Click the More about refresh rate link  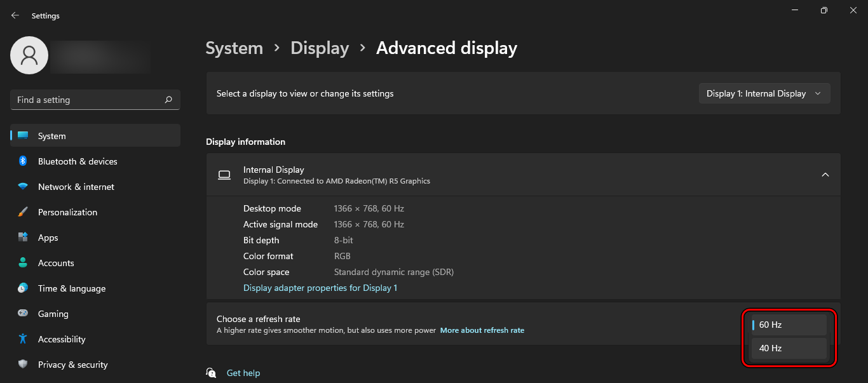point(482,330)
